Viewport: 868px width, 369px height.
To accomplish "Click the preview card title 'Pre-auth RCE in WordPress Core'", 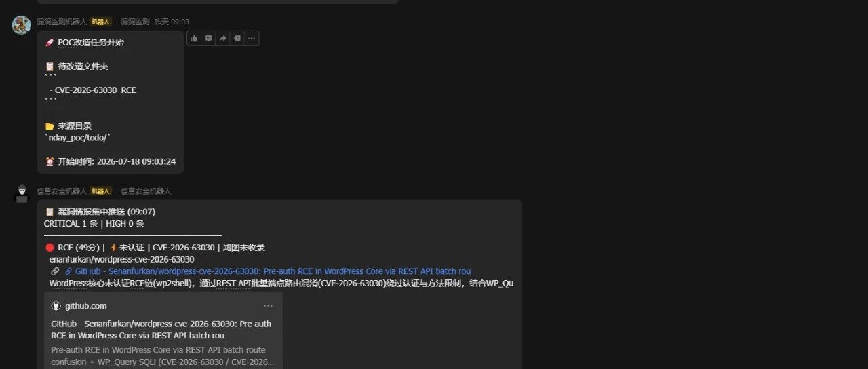I will (x=161, y=330).
